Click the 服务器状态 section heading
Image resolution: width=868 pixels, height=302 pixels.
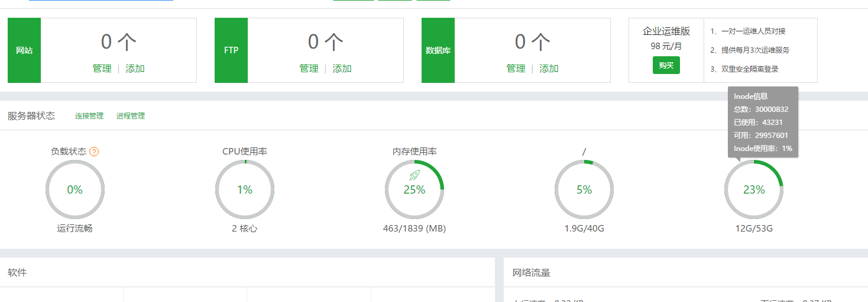coord(31,115)
